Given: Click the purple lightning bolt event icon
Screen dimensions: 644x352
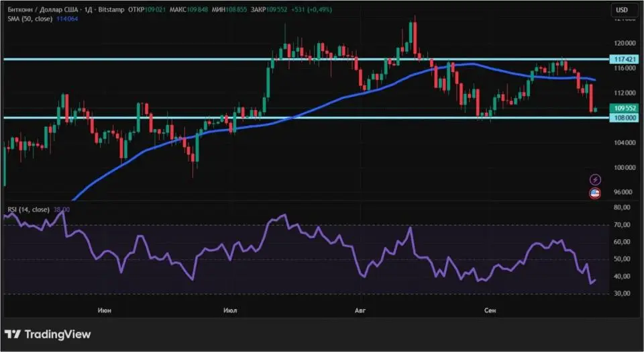Looking at the screenshot, I should pos(595,180).
